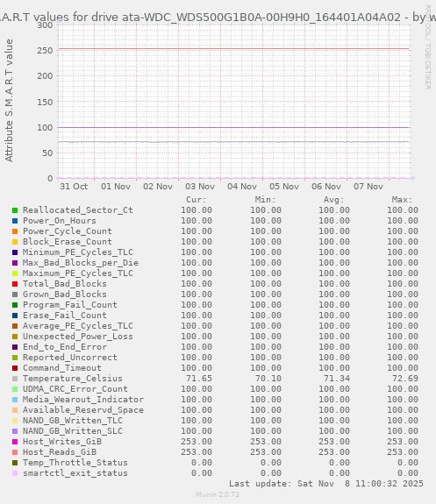Screen dimensions: 436x504
Task: Click the Cur: column header
Action: (197, 200)
